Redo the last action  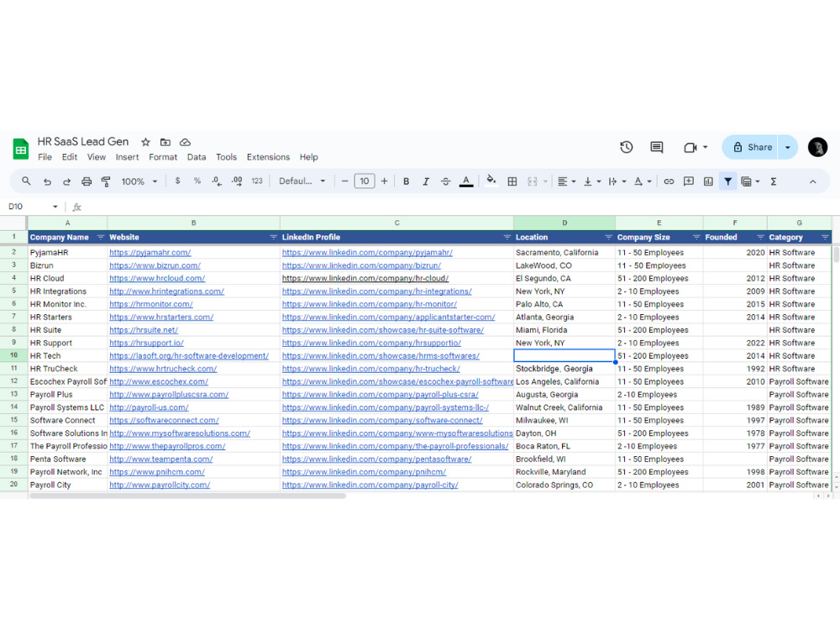[66, 181]
